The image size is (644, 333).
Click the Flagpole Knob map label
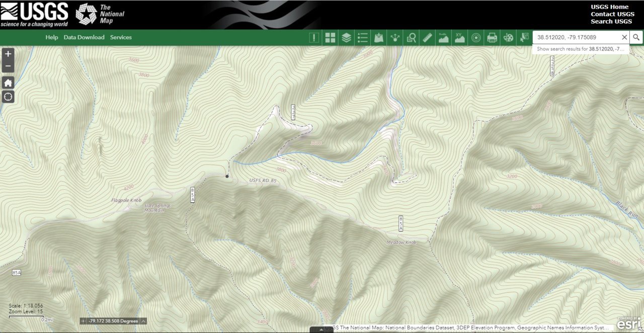pos(126,200)
